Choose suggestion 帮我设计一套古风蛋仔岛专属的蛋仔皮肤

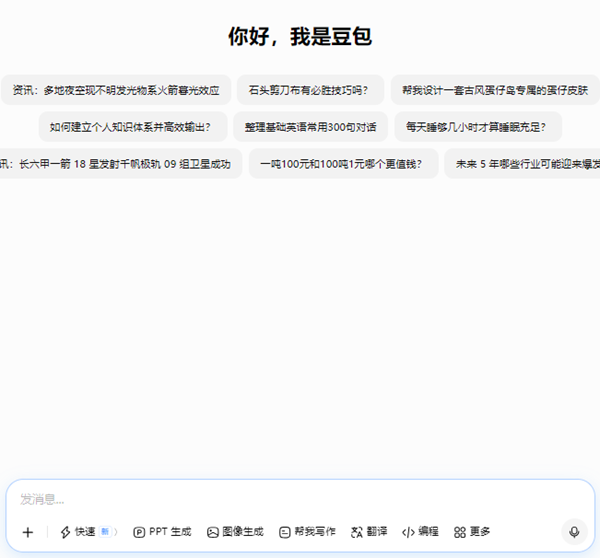point(495,90)
